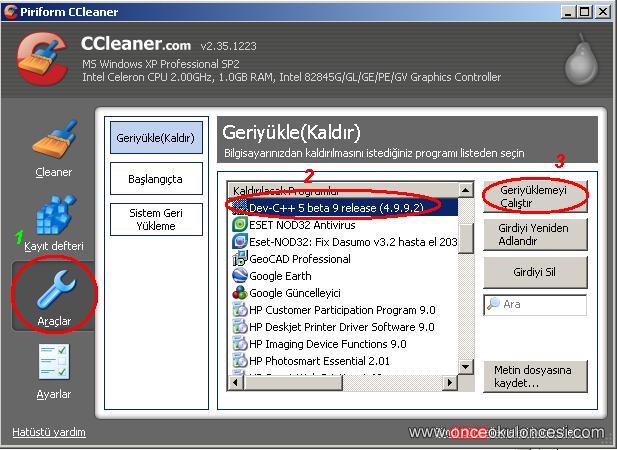The width and height of the screenshot is (617, 450).
Task: Close the Piriform CCleaner window
Action: coord(603,12)
